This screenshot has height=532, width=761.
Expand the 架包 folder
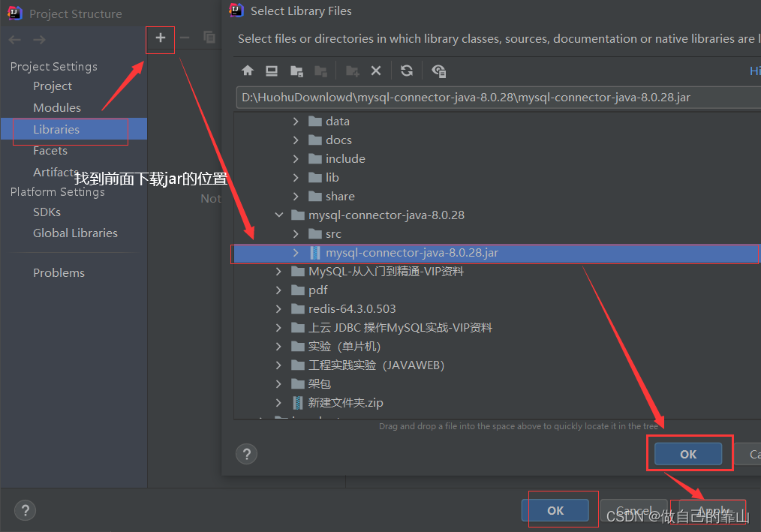coord(278,384)
